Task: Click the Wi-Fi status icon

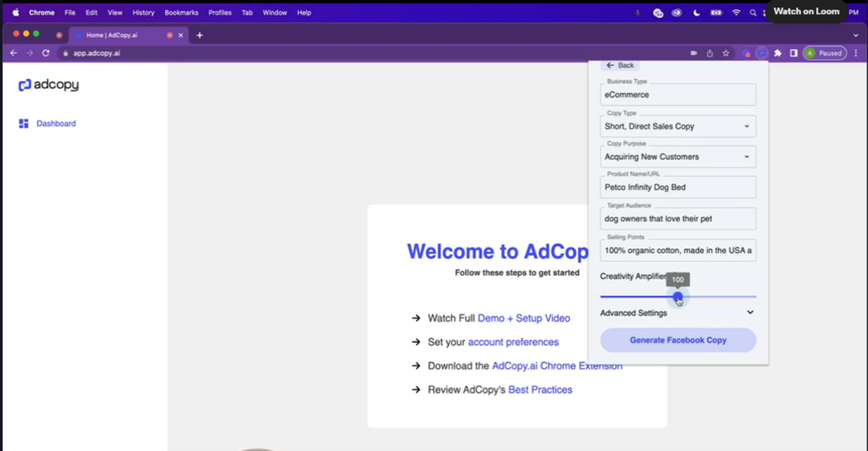Action: 736,12
